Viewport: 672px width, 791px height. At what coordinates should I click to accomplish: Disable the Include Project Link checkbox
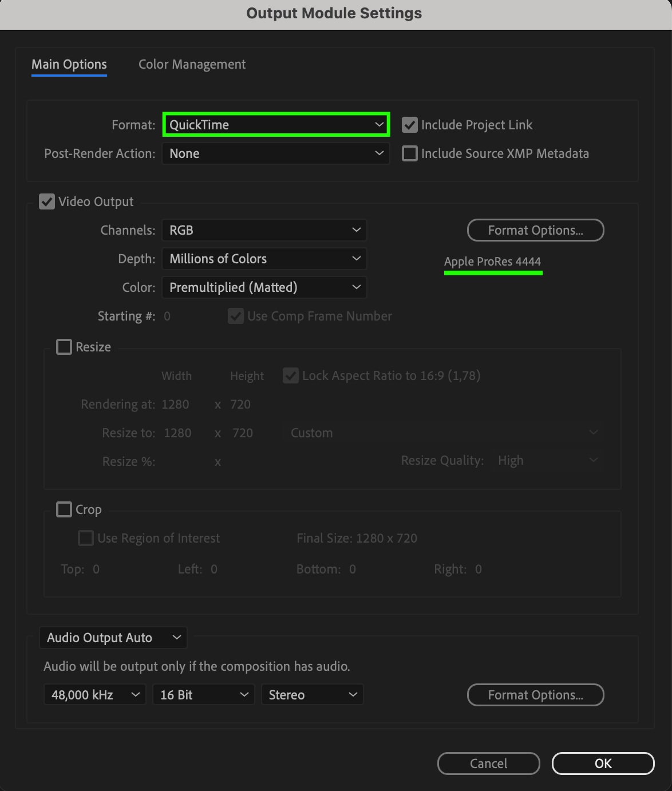coord(410,125)
